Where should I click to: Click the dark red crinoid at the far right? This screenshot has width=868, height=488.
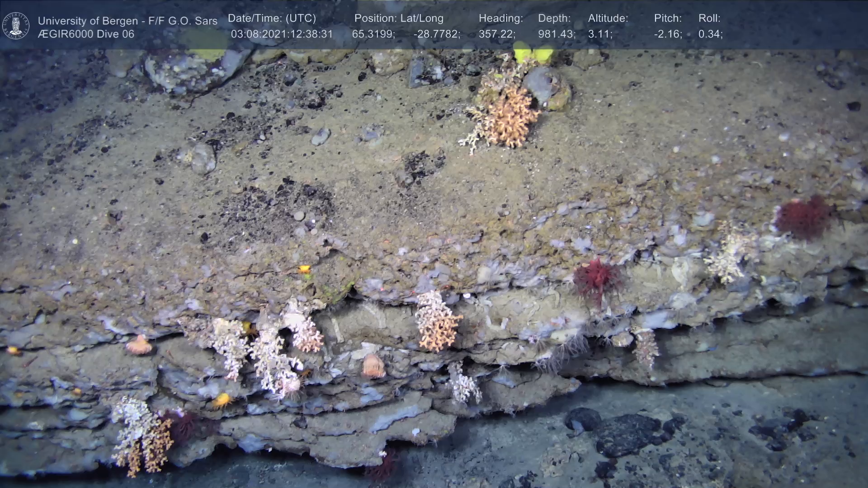804,217
